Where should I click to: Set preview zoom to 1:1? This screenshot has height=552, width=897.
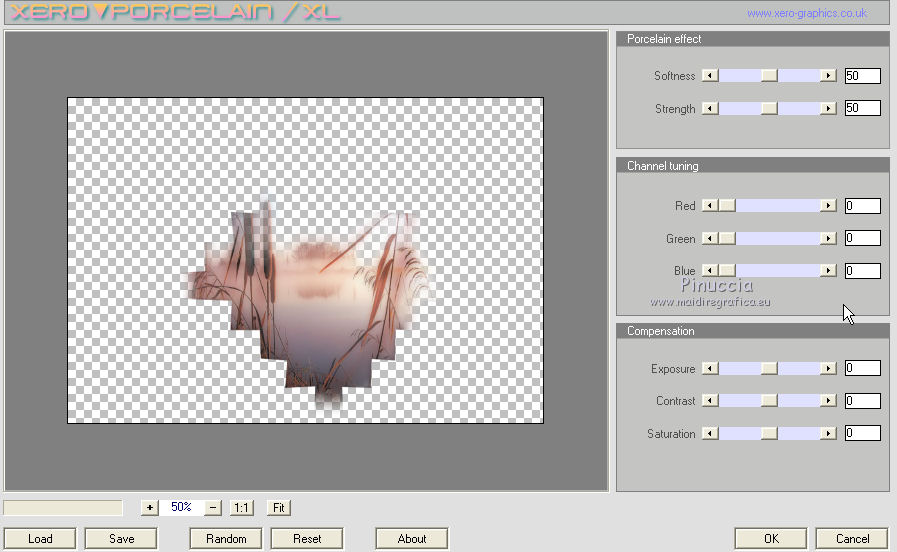(241, 508)
